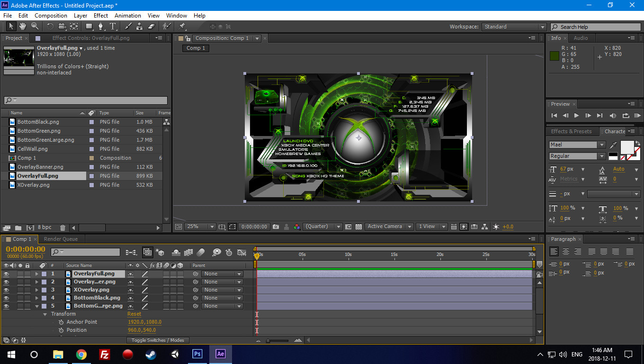This screenshot has width=644, height=364.
Task: Select the Eraser tool
Action: click(x=152, y=27)
